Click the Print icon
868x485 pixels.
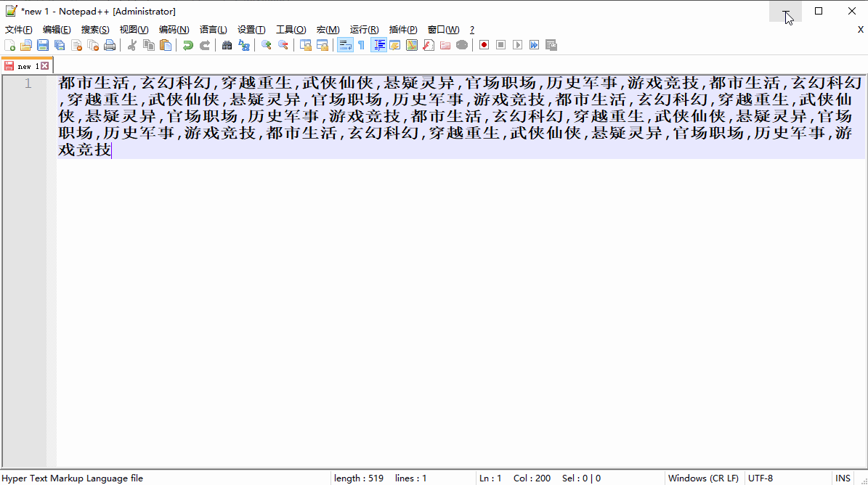coord(108,45)
